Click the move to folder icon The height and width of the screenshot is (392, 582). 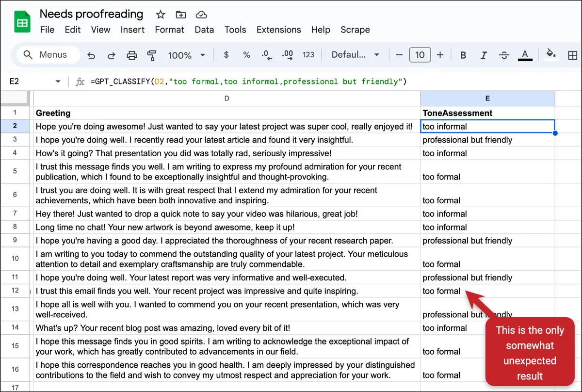click(x=181, y=15)
